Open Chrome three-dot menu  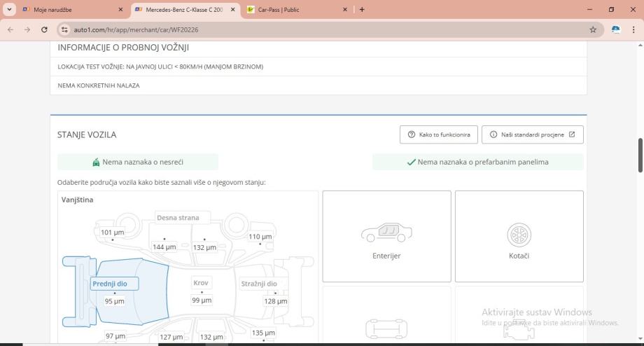[633, 29]
